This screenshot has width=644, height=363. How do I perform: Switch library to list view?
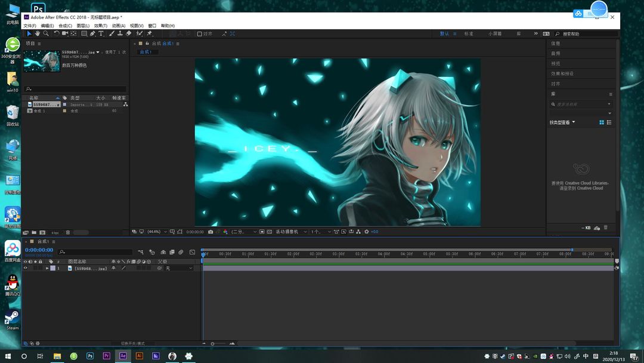pos(609,122)
